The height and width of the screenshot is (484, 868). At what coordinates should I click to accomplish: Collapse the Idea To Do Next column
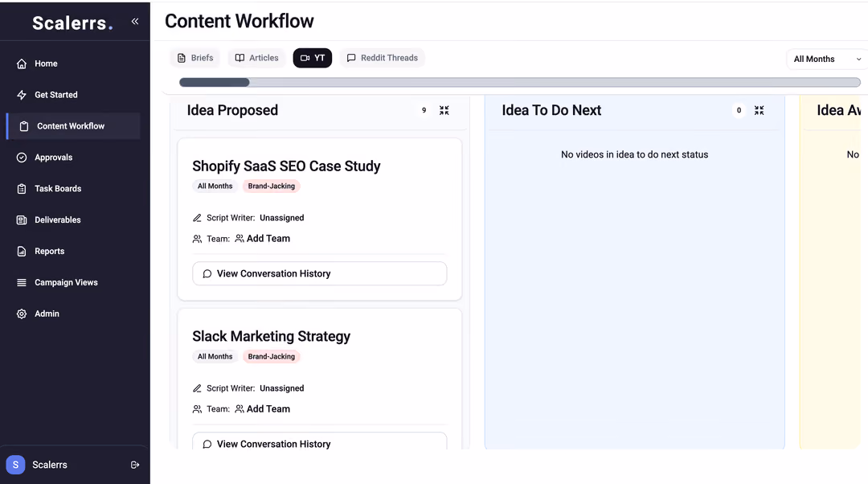759,110
